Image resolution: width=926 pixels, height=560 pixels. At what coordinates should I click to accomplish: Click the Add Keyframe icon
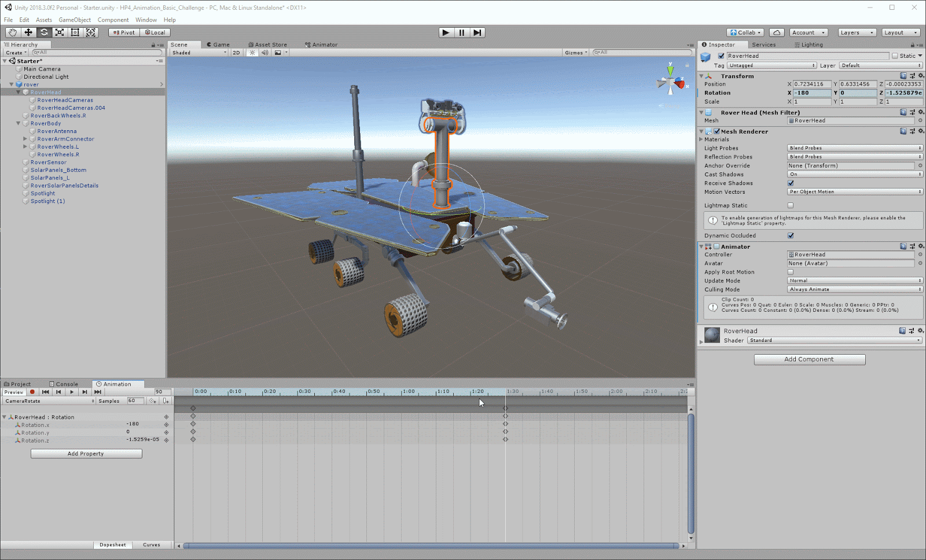[x=152, y=401]
